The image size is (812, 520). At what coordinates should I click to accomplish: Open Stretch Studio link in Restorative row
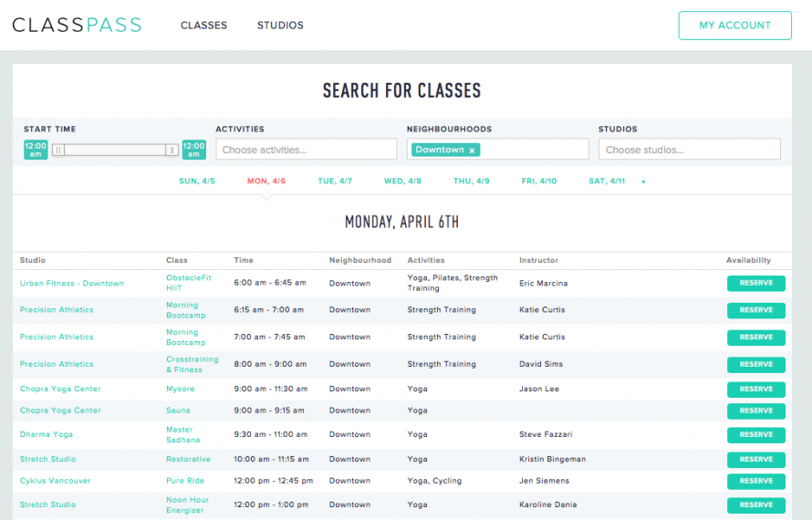click(47, 459)
